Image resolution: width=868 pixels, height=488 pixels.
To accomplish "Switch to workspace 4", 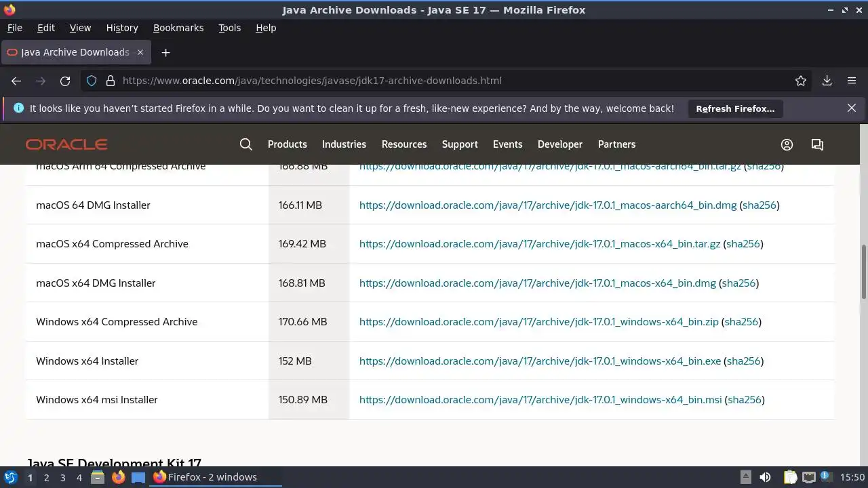I will tap(79, 477).
